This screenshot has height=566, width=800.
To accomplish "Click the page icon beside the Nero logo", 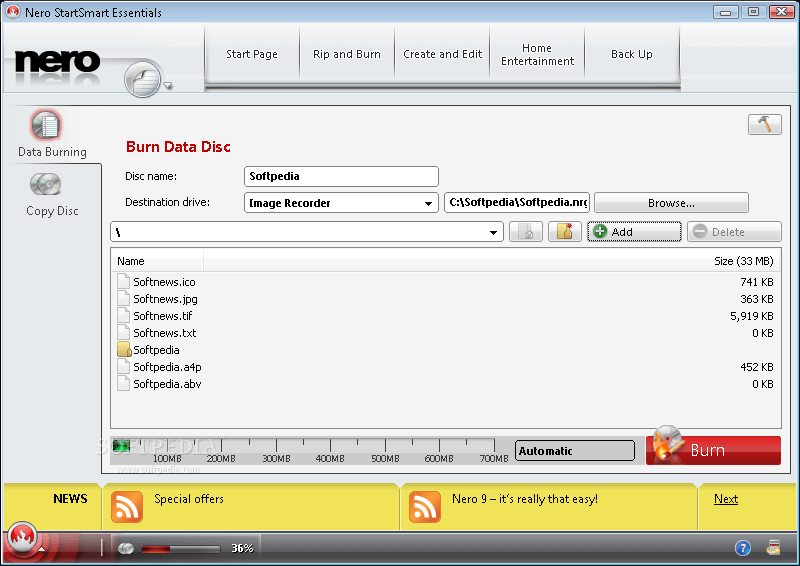I will (x=146, y=77).
